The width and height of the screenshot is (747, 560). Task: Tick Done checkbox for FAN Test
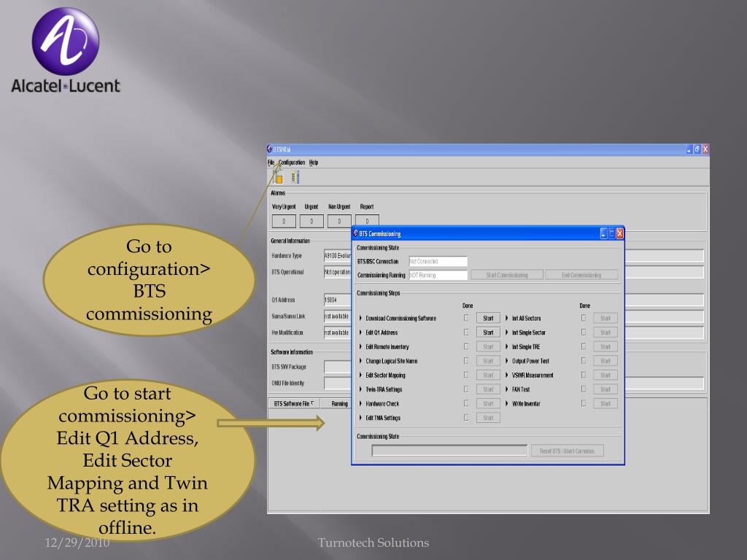[x=583, y=389]
